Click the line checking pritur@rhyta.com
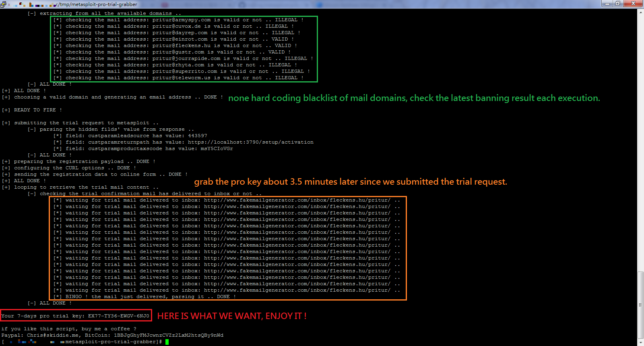The width and height of the screenshot is (644, 346). [x=175, y=65]
